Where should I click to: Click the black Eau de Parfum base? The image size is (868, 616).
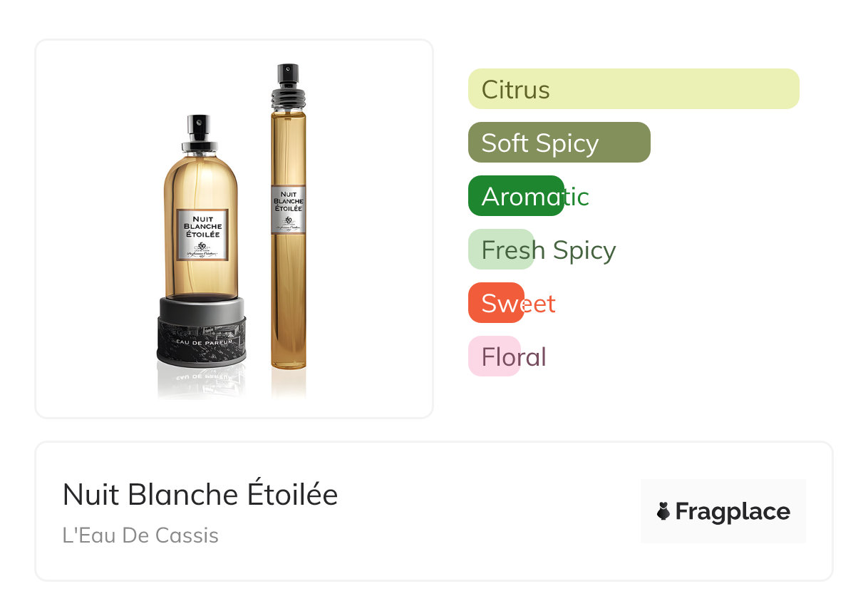point(202,332)
